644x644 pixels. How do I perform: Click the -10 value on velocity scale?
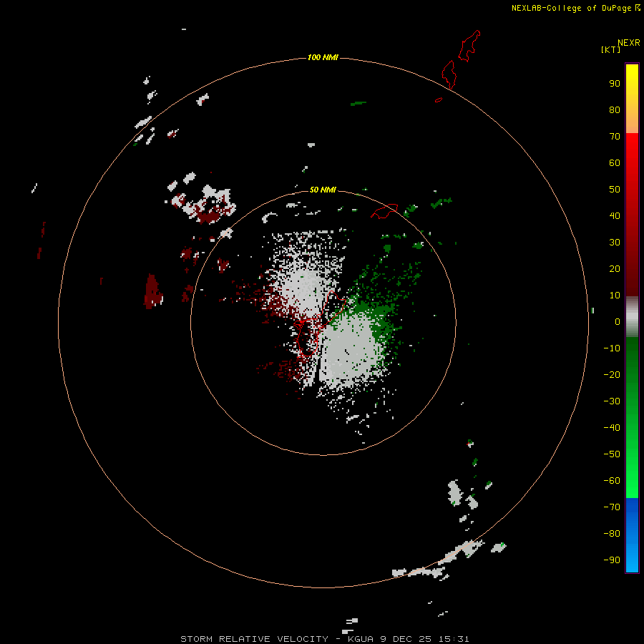612,348
